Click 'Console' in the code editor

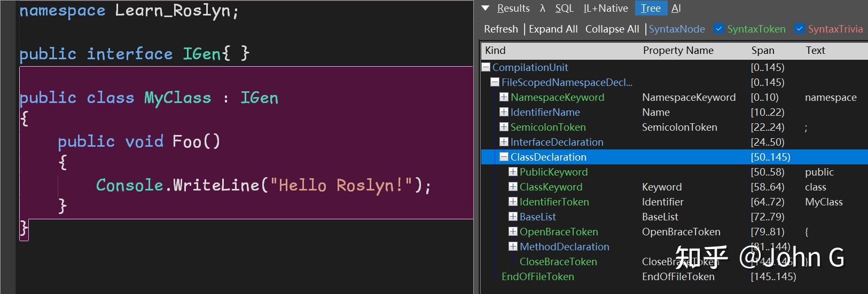pyautogui.click(x=129, y=185)
